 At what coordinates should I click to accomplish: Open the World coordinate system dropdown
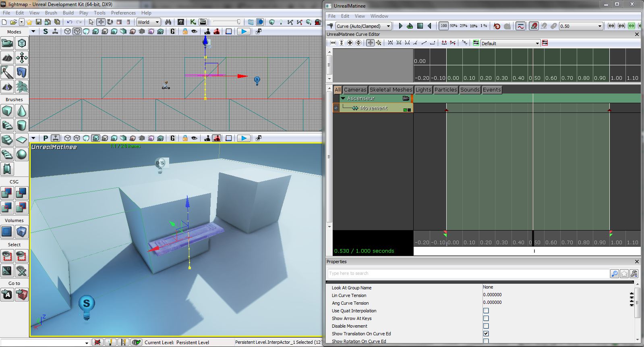pyautogui.click(x=148, y=22)
